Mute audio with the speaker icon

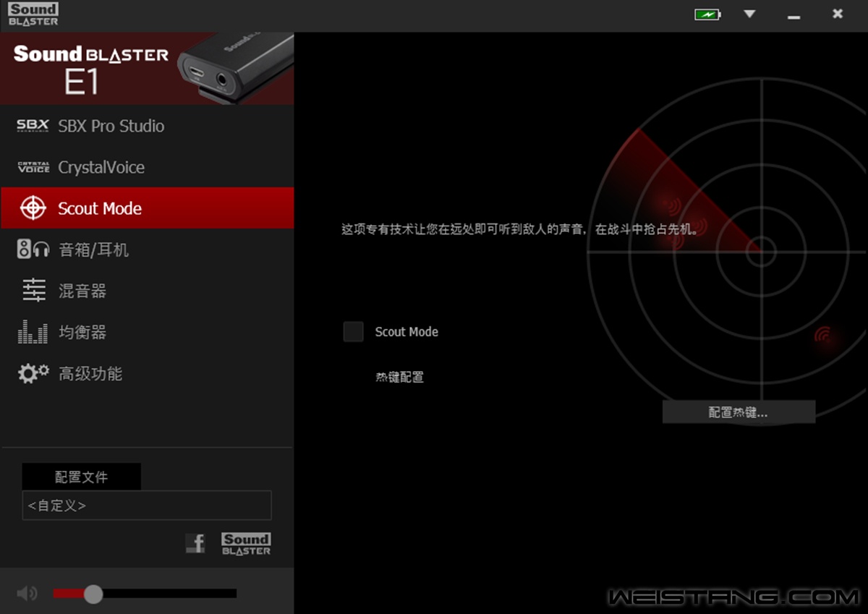27,594
